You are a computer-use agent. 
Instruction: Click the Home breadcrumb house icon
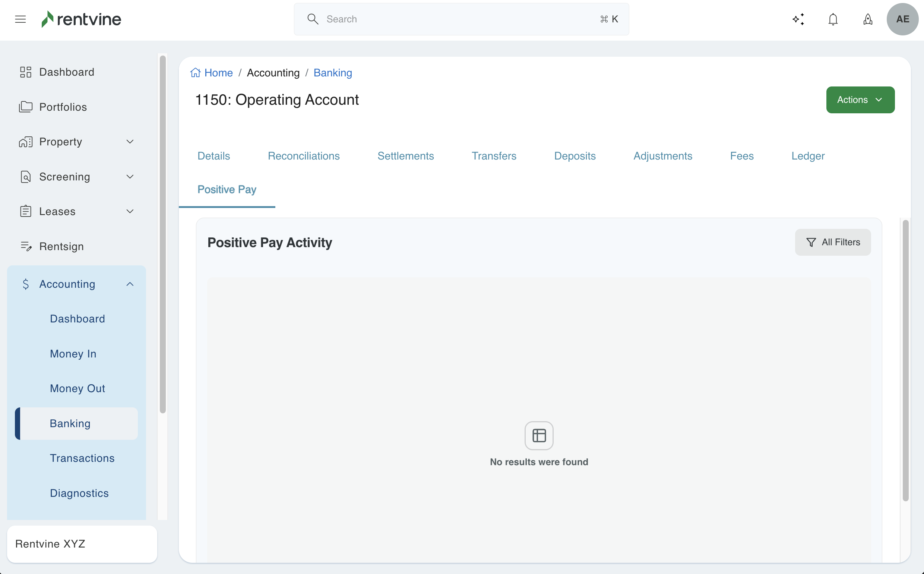[x=196, y=73]
